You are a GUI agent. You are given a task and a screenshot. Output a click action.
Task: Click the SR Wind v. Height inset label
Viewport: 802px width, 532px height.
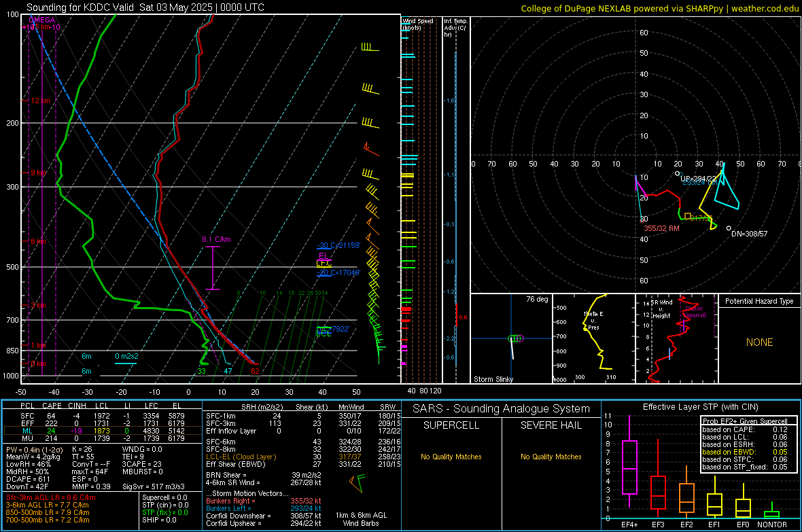click(661, 309)
